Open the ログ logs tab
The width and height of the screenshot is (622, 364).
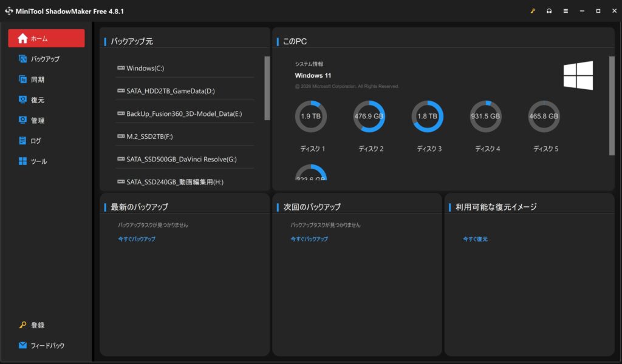pos(46,141)
